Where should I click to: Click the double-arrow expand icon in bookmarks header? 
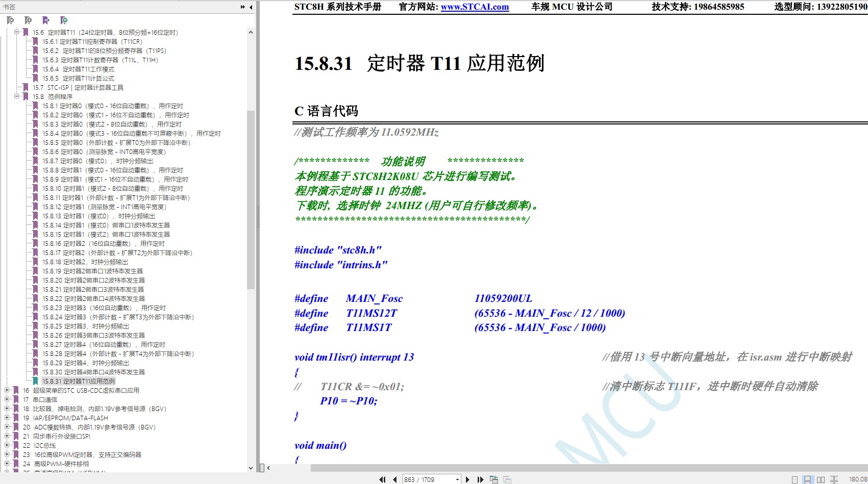tap(243, 7)
